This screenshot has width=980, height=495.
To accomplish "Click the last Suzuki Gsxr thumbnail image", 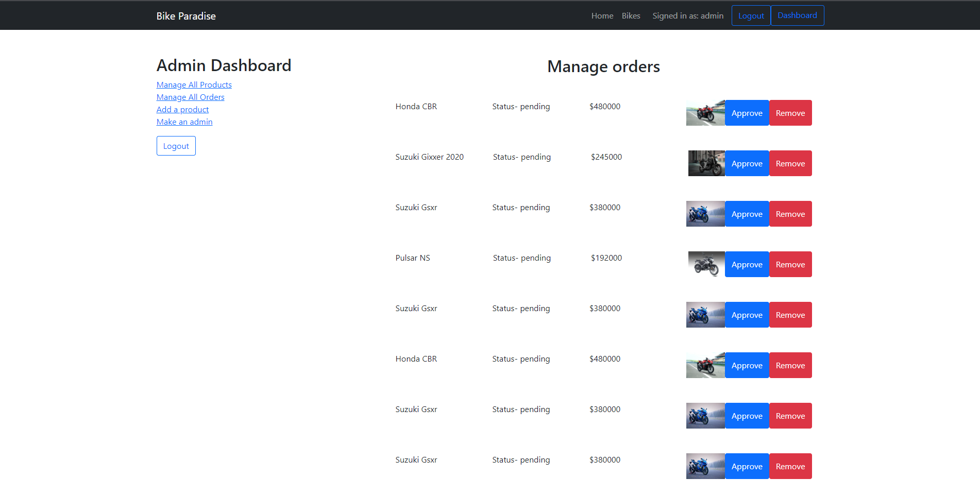I will 705,466.
